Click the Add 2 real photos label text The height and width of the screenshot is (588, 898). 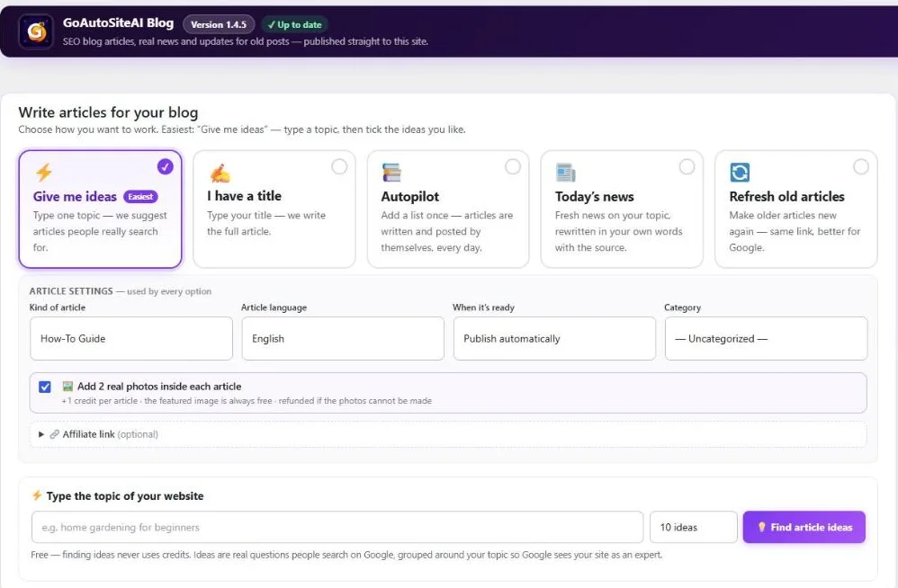[159, 386]
